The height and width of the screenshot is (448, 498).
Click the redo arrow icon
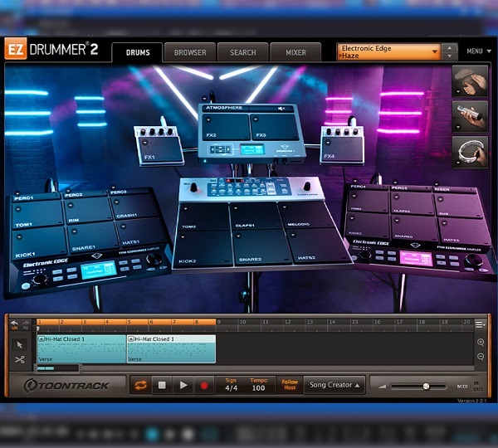tap(26, 324)
